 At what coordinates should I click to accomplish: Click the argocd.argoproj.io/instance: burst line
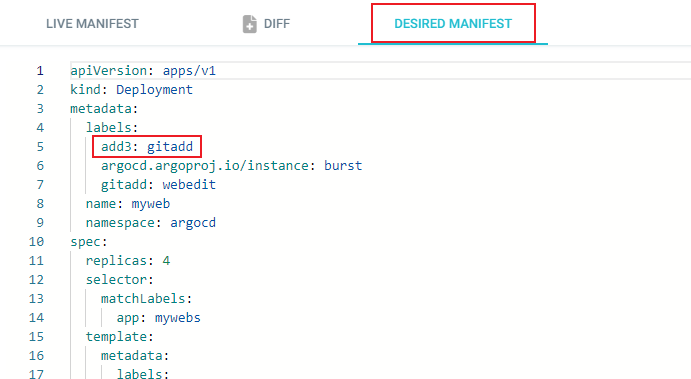(x=231, y=165)
